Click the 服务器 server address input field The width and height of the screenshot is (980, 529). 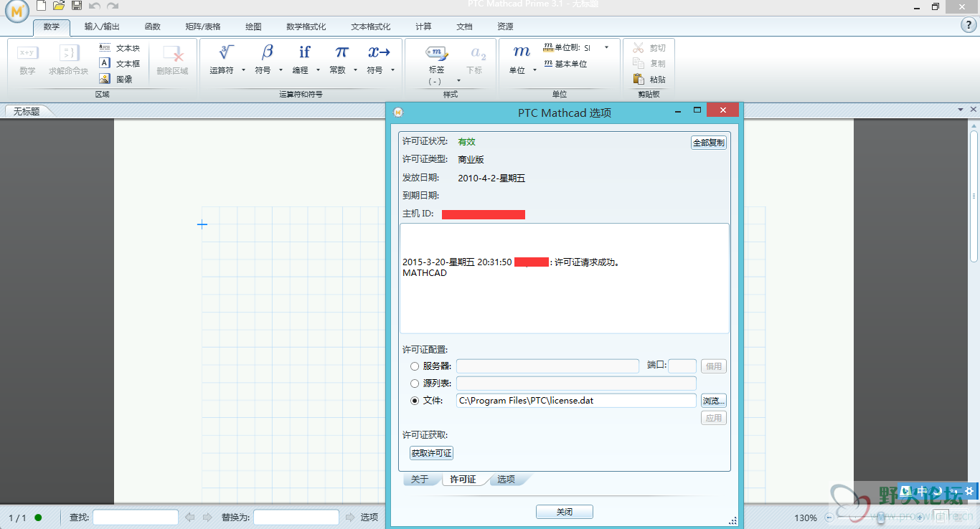pos(547,366)
